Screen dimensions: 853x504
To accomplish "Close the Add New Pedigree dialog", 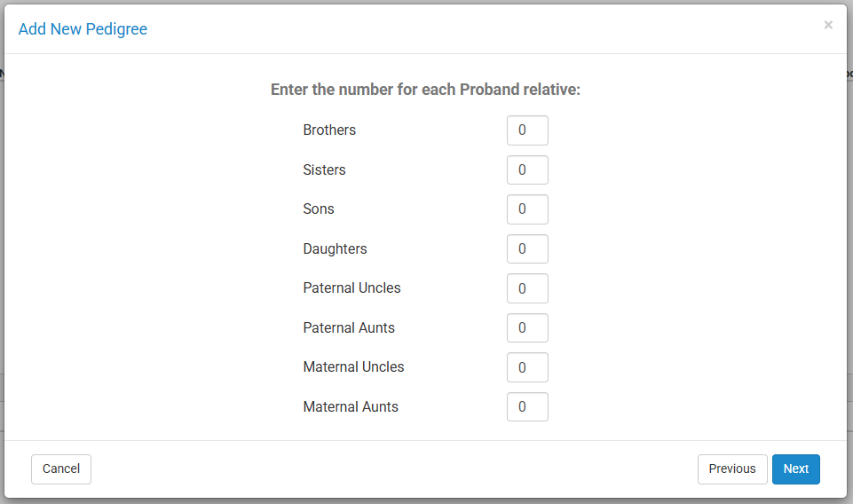I will click(x=828, y=25).
